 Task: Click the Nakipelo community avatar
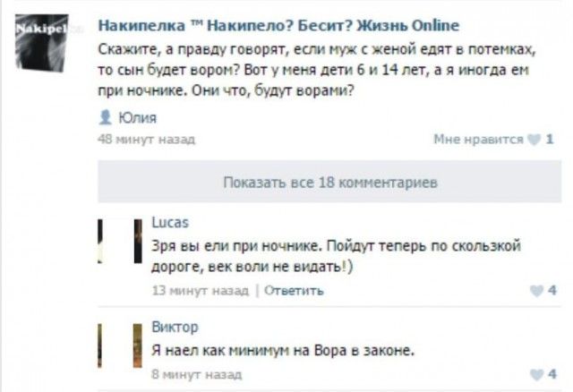pyautogui.click(x=42, y=42)
